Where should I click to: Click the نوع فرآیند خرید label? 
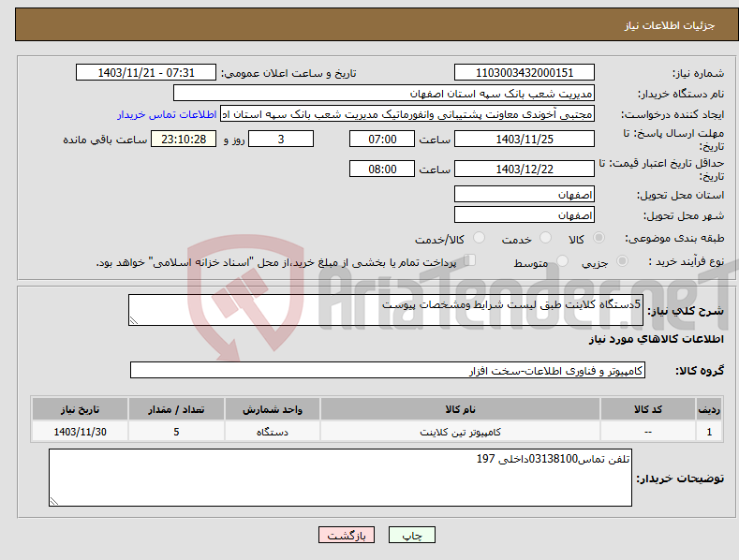coord(687,261)
